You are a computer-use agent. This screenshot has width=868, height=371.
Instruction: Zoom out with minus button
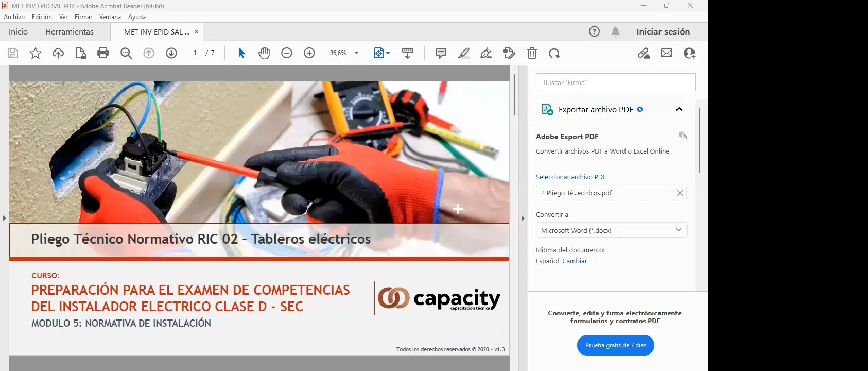pos(287,53)
